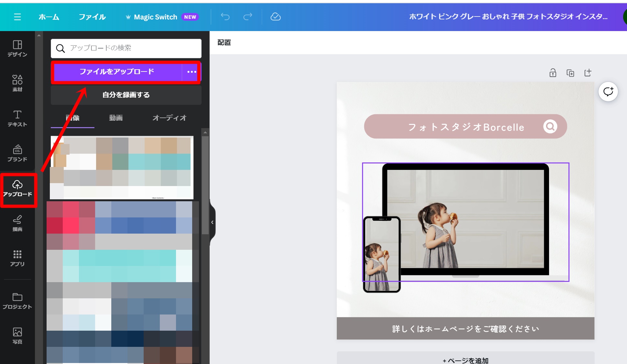Open the ファイル (File) menu
This screenshot has width=627, height=364.
pyautogui.click(x=92, y=17)
